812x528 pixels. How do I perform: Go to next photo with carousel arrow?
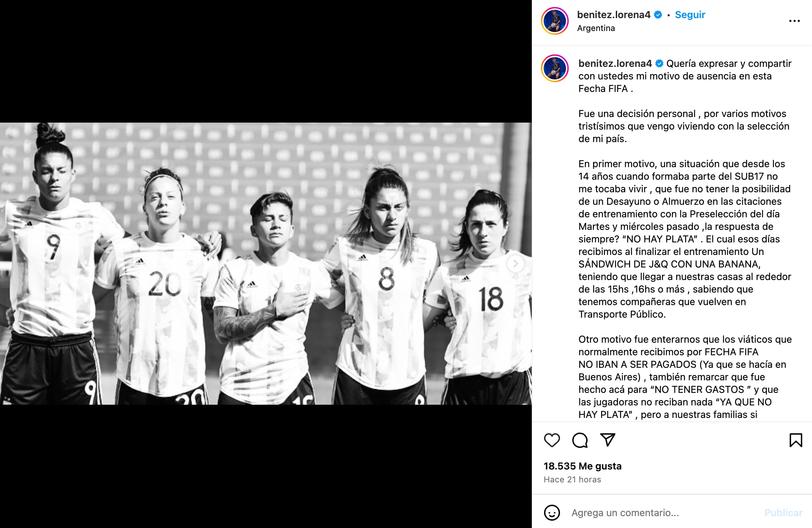tap(515, 264)
